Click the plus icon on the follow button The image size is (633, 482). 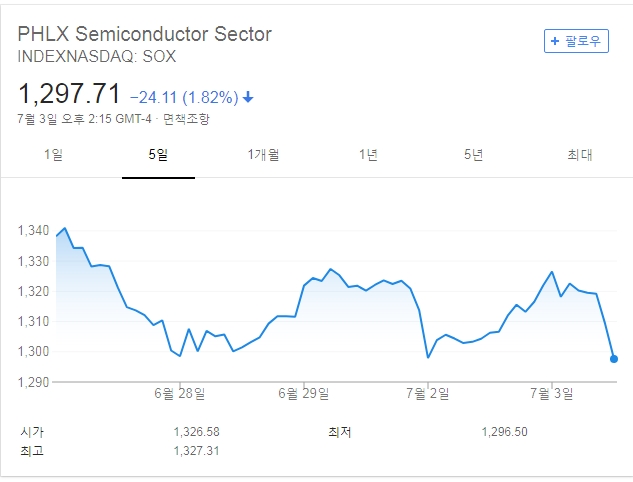coord(555,41)
